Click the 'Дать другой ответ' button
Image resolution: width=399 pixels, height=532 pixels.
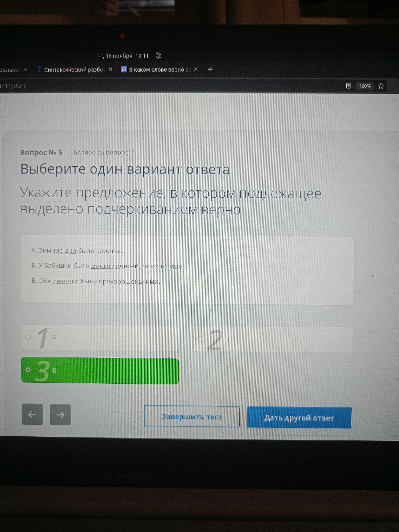[299, 418]
